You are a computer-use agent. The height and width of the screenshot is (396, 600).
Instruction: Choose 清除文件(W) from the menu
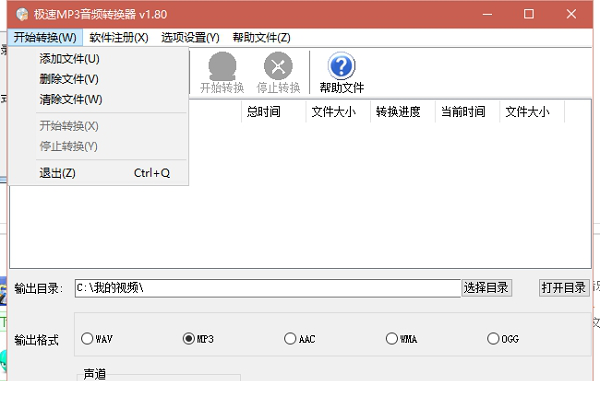pyautogui.click(x=98, y=99)
